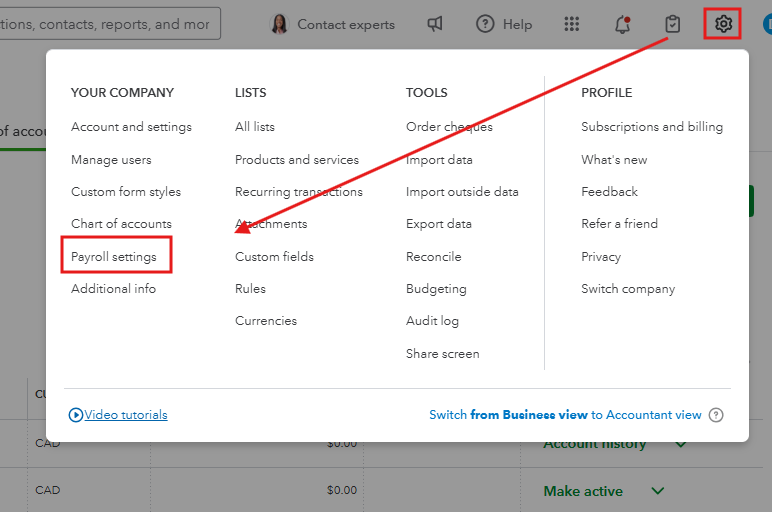The image size is (772, 512).
Task: Expand the Account history dropdown arrow
Action: 681,444
